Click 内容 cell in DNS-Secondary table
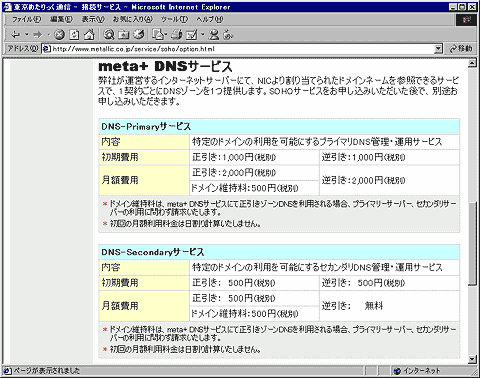Screen dimensions: 480x378 144,267
